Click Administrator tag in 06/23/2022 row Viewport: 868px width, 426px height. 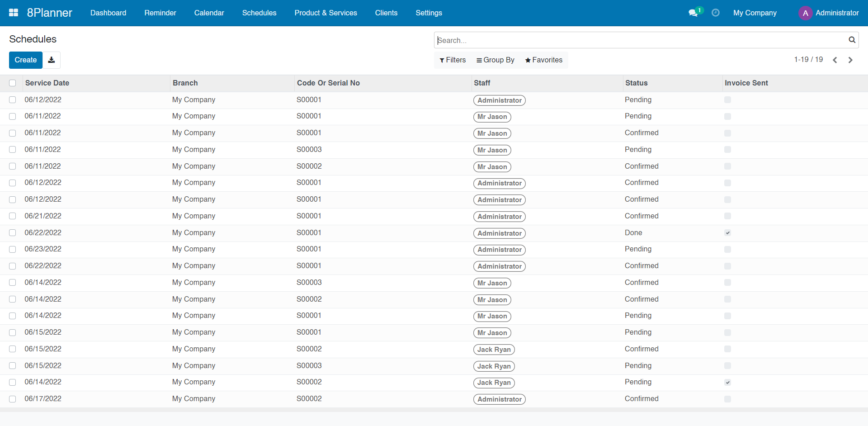(x=500, y=250)
